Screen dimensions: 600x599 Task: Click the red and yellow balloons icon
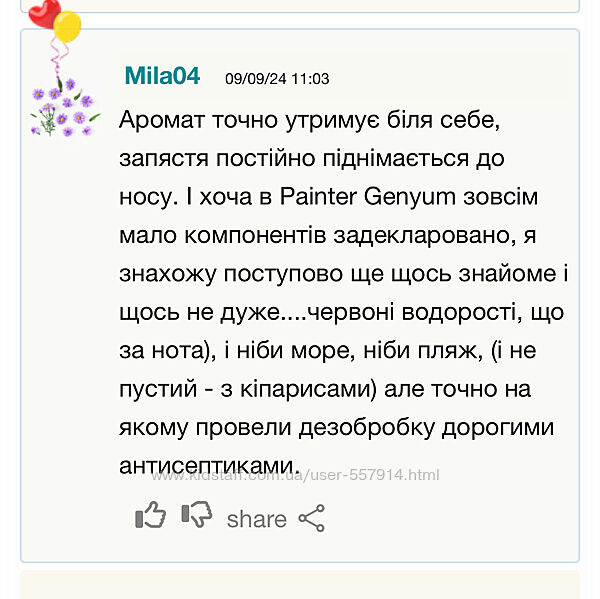55,20
